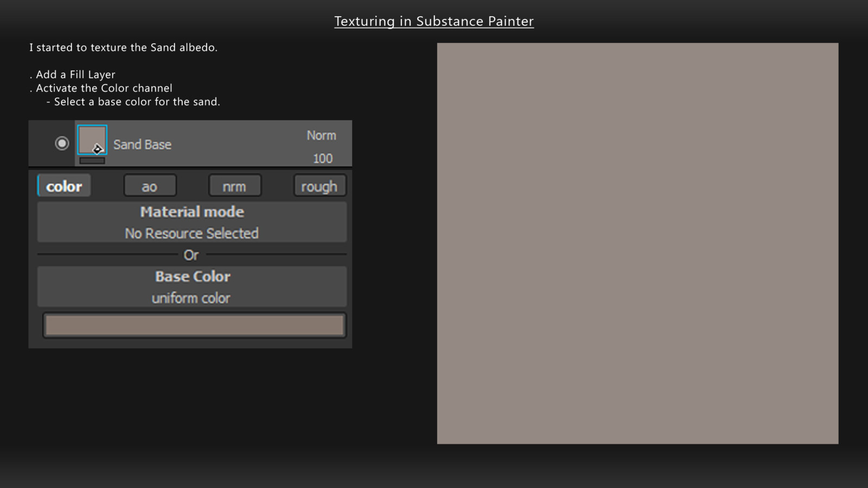Click the Texturing in Substance Painter title
Viewport: 868px width, 488px height.
point(434,21)
